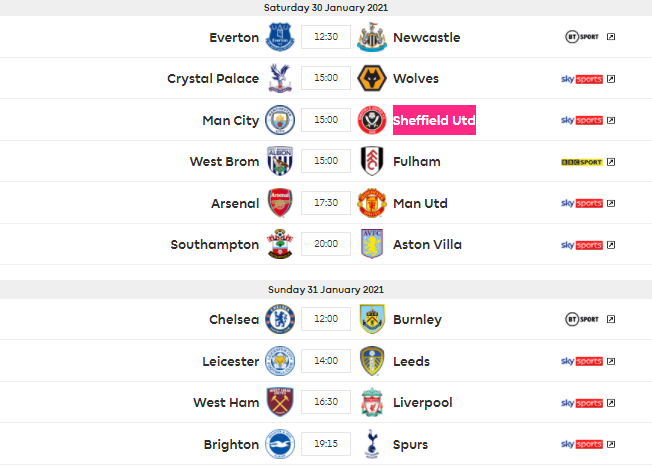The width and height of the screenshot is (652, 466).
Task: Open the Man Utd team link
Action: [420, 203]
